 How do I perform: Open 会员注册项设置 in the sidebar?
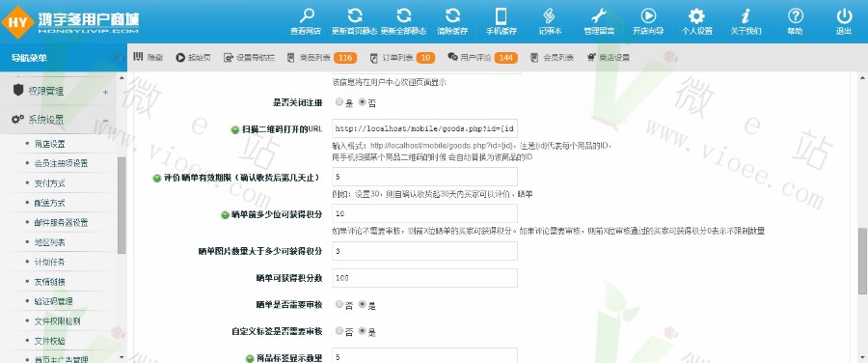[61, 163]
